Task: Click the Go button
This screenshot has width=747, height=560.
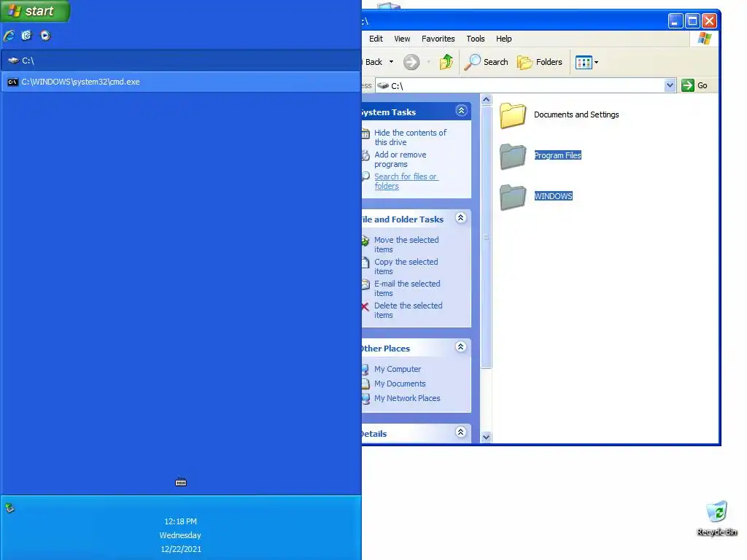Action: click(x=694, y=86)
